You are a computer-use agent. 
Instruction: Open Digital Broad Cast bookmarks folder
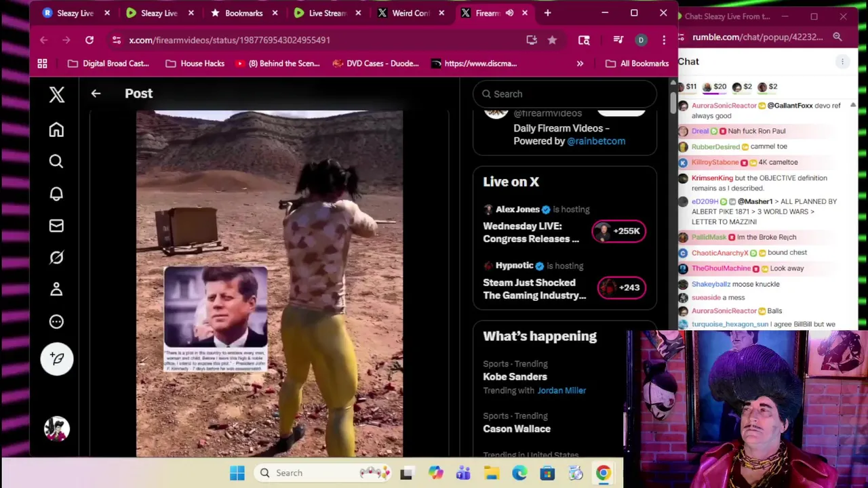point(108,64)
